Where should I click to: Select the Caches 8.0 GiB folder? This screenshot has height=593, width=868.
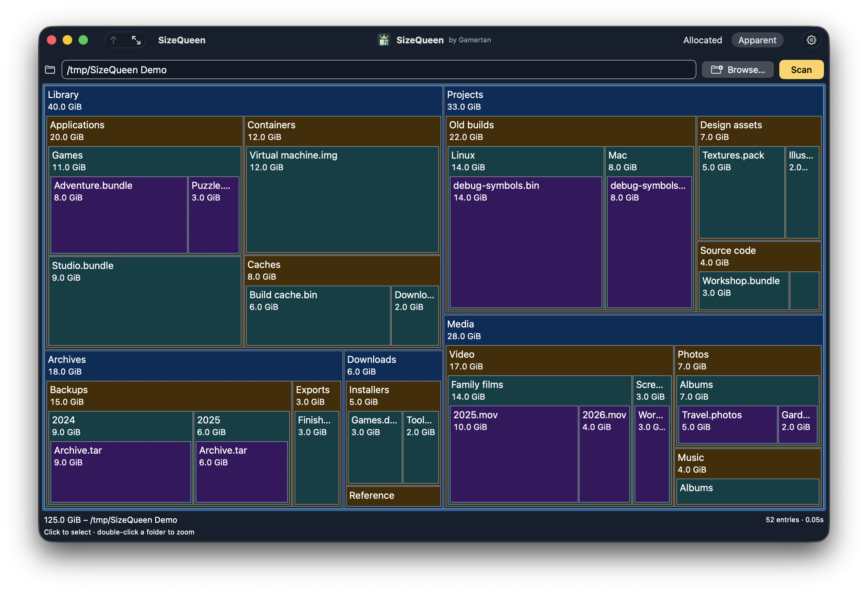pyautogui.click(x=342, y=271)
